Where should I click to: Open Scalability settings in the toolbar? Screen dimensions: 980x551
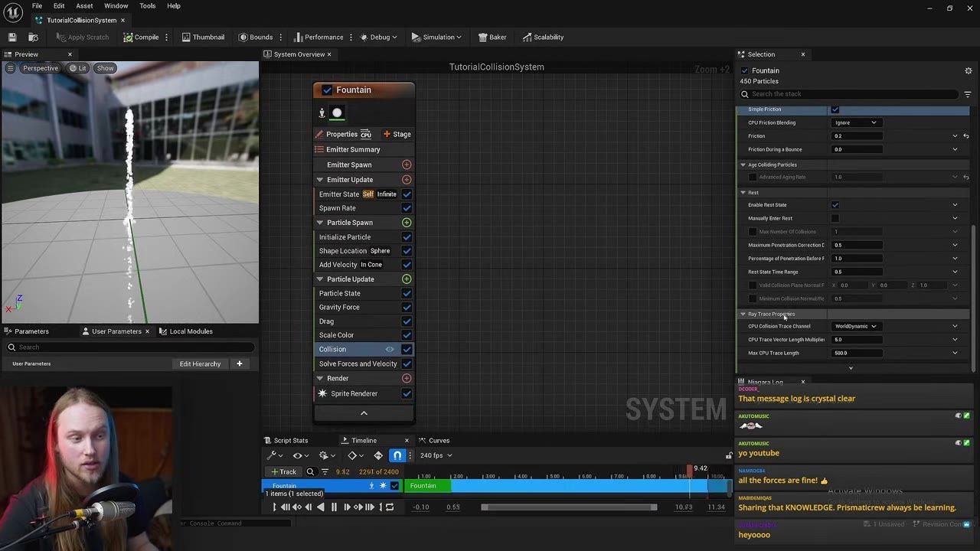coord(543,37)
